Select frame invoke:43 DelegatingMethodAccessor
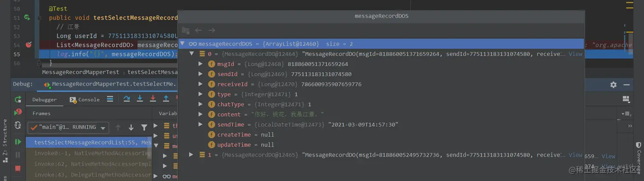 pos(89,175)
